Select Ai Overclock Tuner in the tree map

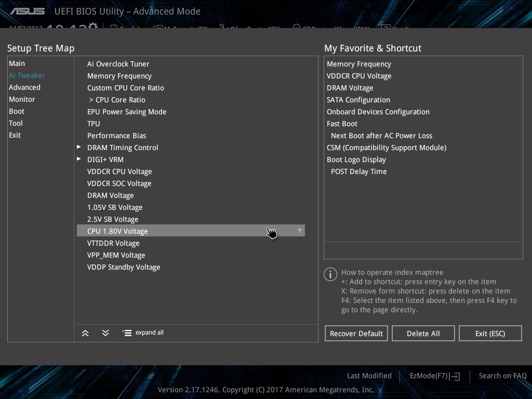coord(118,64)
